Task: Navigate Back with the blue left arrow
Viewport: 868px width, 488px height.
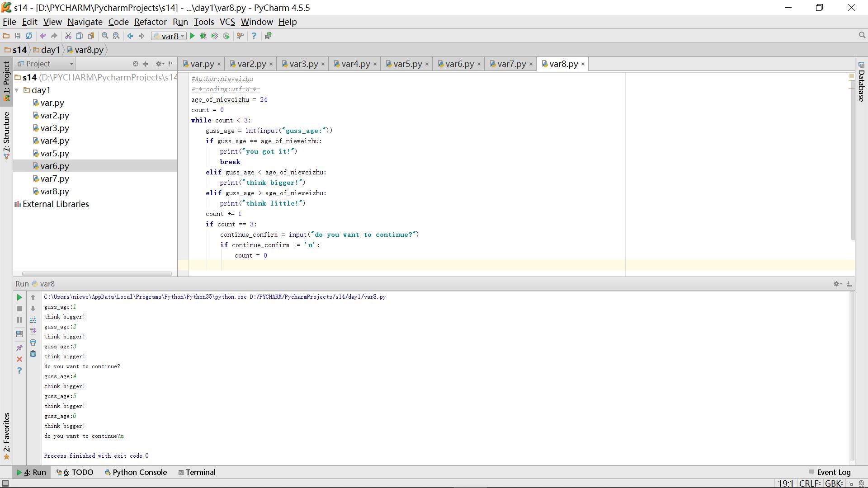Action: (130, 36)
